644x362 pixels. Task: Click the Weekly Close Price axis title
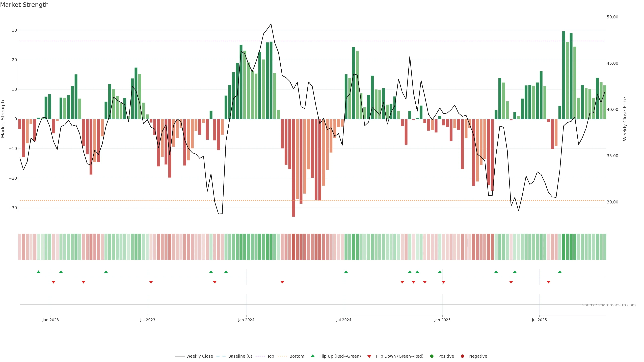click(x=625, y=119)
